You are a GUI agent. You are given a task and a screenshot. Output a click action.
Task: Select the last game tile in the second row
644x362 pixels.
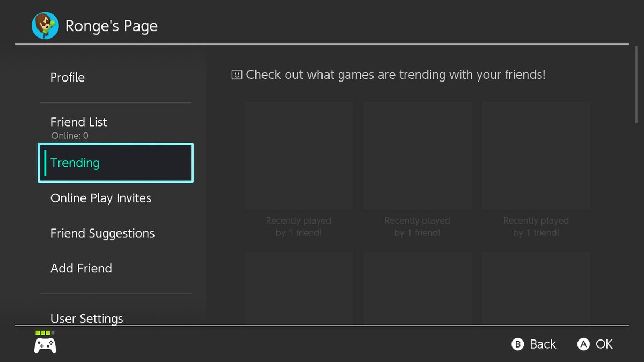pyautogui.click(x=536, y=288)
